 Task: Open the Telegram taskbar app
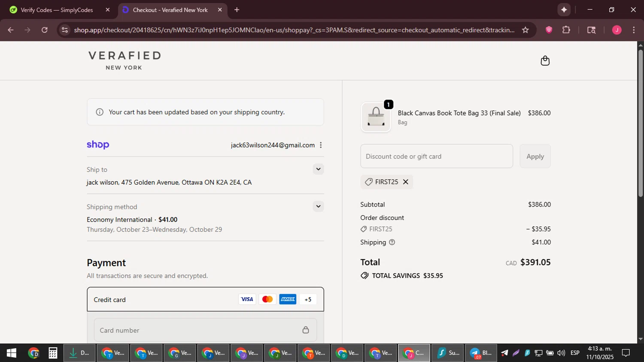[480, 353]
